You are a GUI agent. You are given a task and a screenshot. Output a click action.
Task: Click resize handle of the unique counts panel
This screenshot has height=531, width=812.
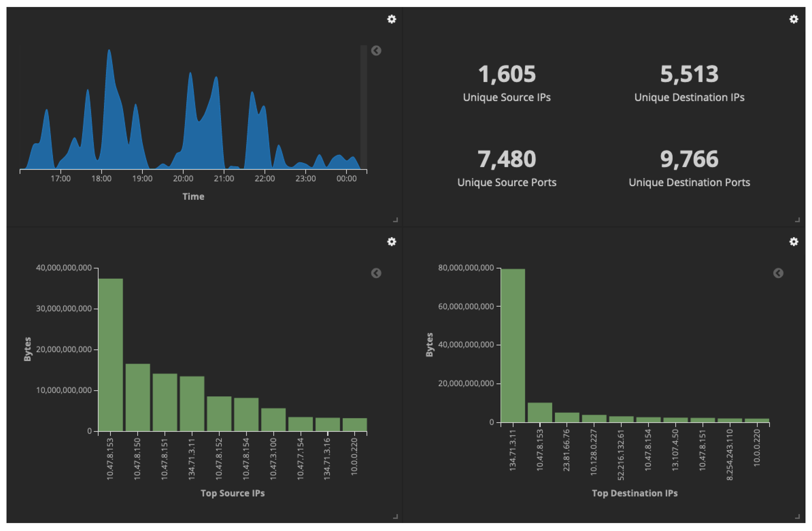tap(797, 220)
